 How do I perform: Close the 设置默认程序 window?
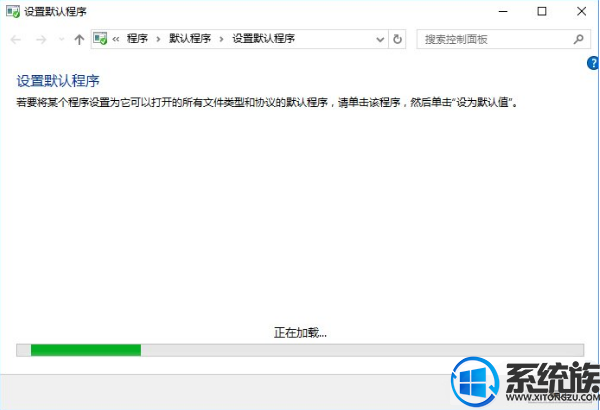pos(581,11)
